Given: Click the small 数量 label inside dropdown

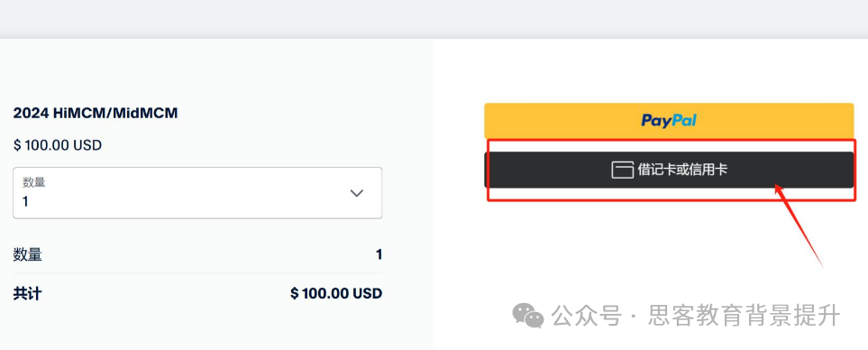Looking at the screenshot, I should tap(33, 182).
